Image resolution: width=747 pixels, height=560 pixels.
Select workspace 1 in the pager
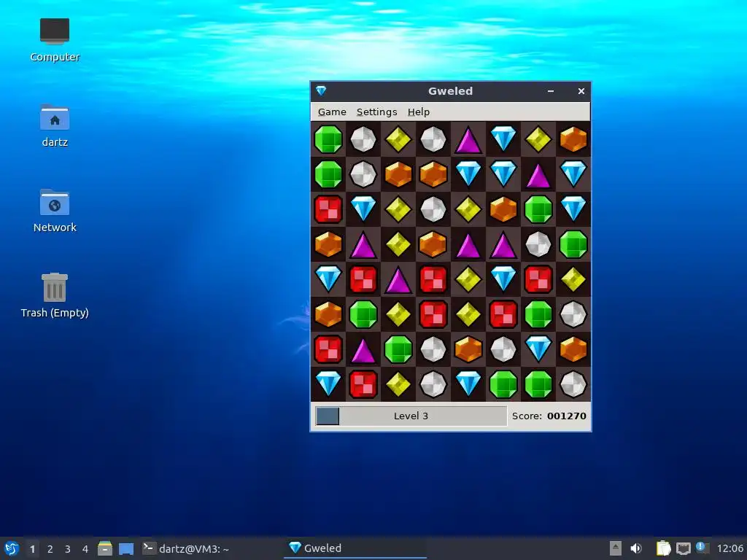coord(32,549)
